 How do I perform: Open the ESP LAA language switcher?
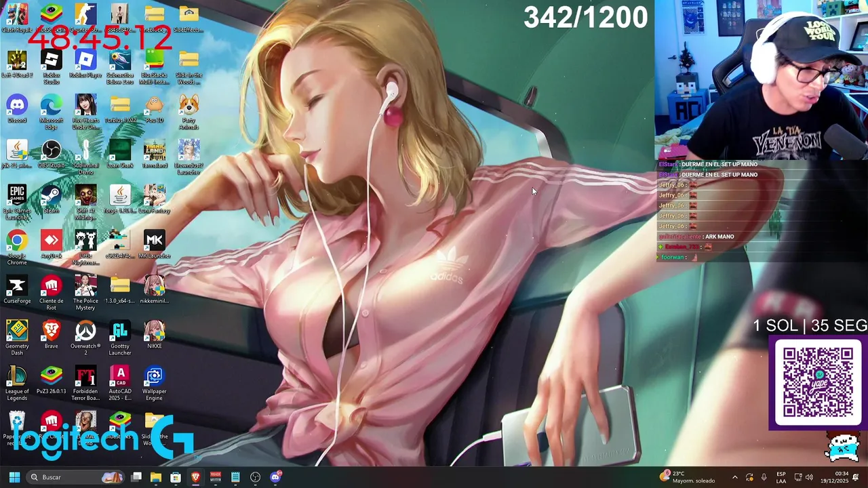(781, 477)
